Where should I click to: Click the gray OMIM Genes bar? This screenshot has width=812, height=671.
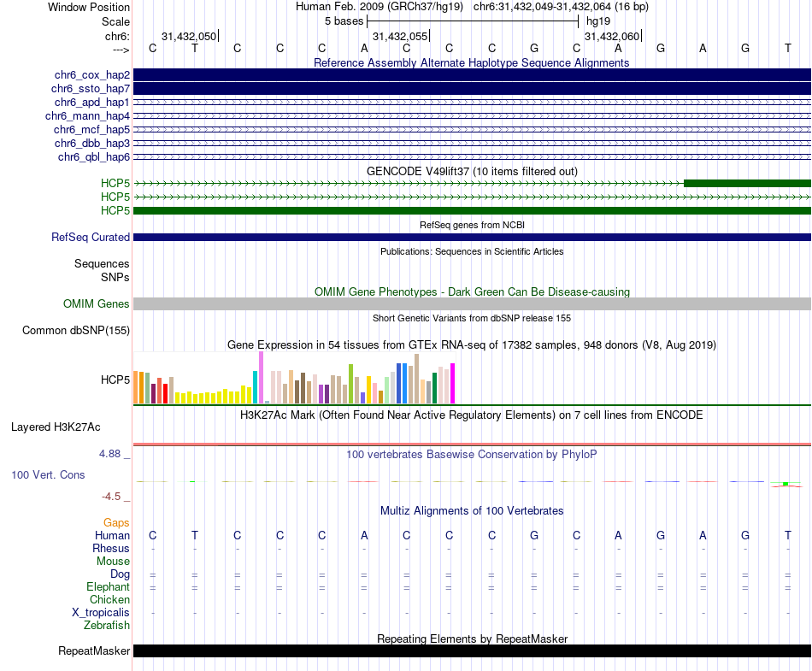pos(472,304)
